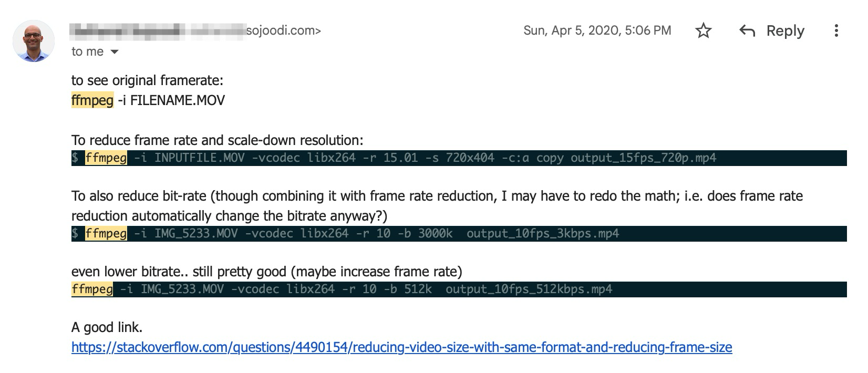The image size is (868, 373).
Task: Click the highlighted ffmpeg in the 3kbps command
Action: (x=105, y=233)
